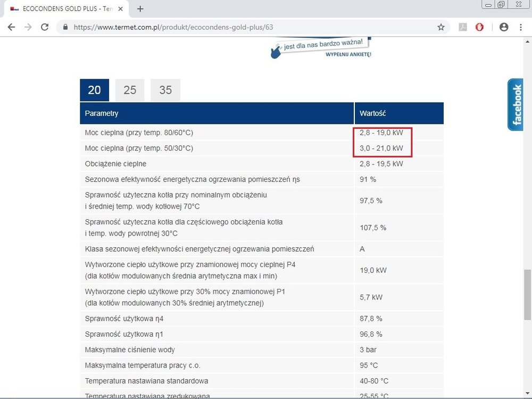
Task: Open a new tab with plus button
Action: click(140, 9)
